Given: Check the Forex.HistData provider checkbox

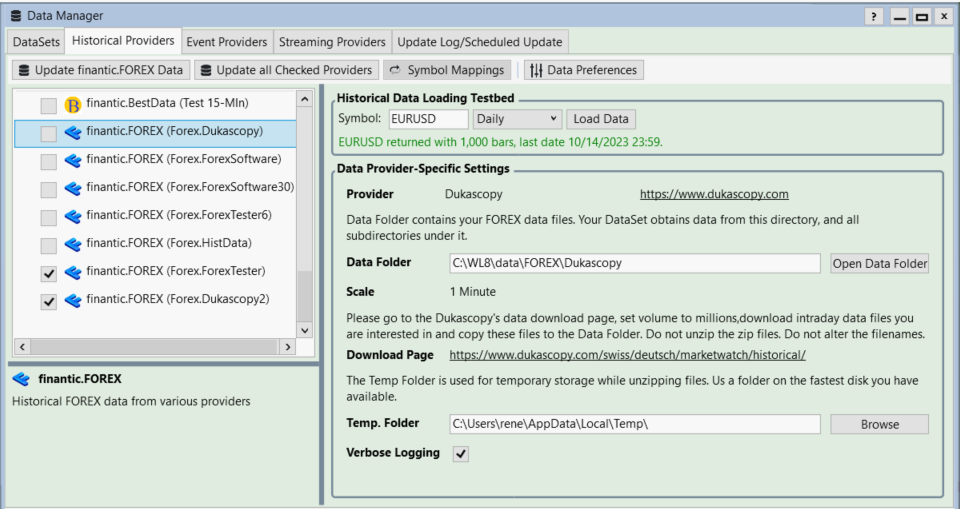Looking at the screenshot, I should (48, 246).
